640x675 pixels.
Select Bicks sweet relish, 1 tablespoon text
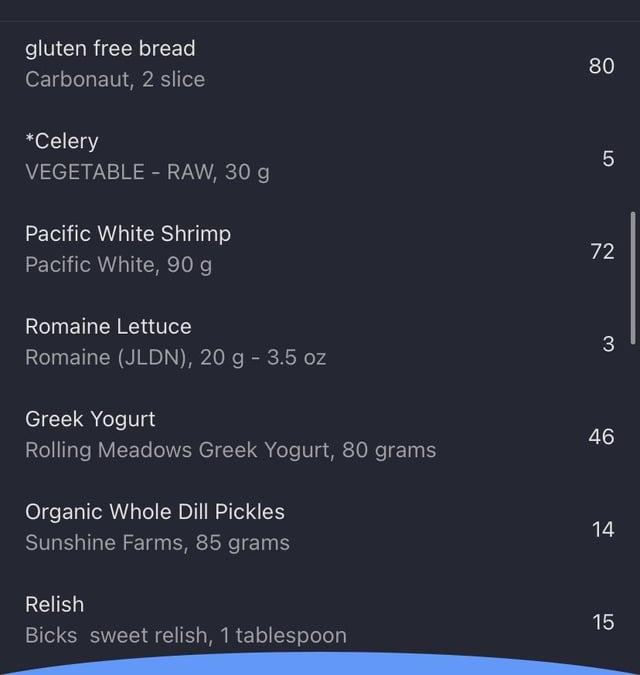[x=186, y=635]
